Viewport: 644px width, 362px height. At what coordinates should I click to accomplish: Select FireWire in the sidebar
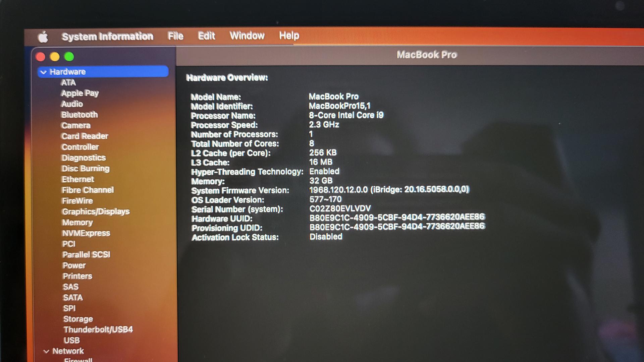tap(77, 201)
